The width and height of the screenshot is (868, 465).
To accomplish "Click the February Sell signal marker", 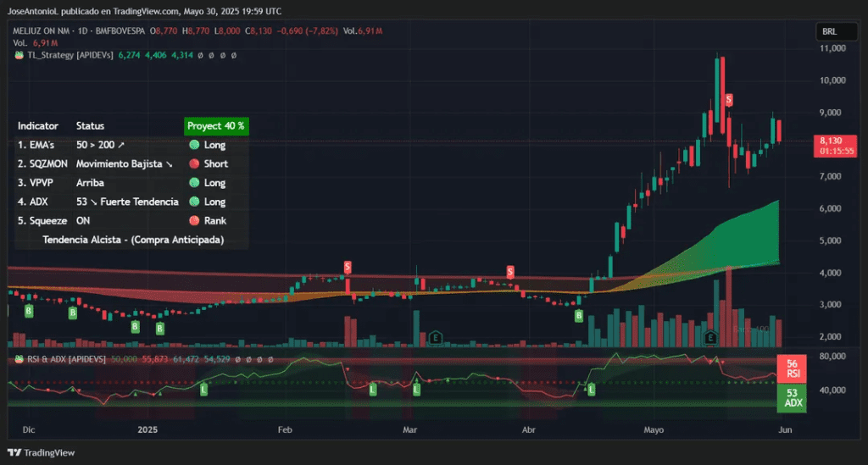I will point(348,268).
